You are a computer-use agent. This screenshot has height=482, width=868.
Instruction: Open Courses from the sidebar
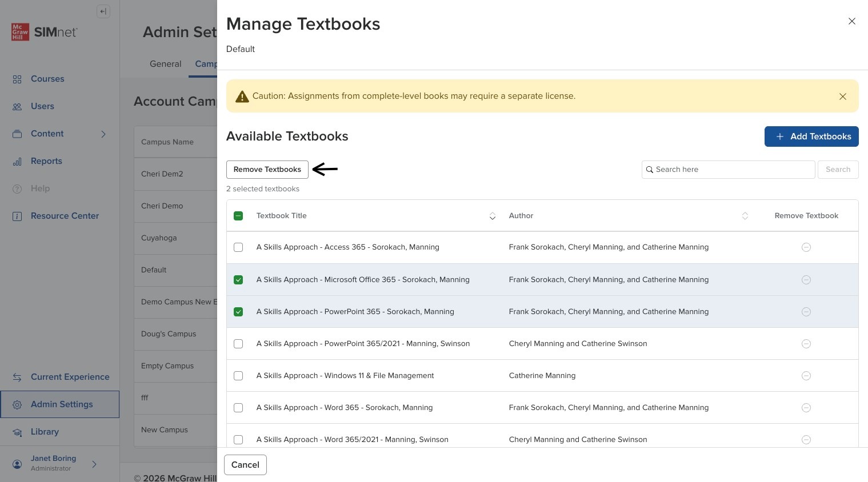[47, 79]
